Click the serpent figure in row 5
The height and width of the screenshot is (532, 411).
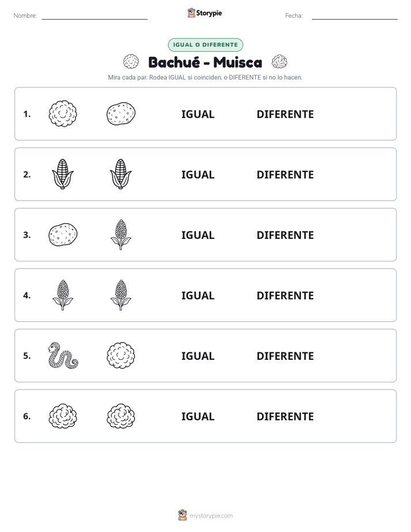[63, 355]
